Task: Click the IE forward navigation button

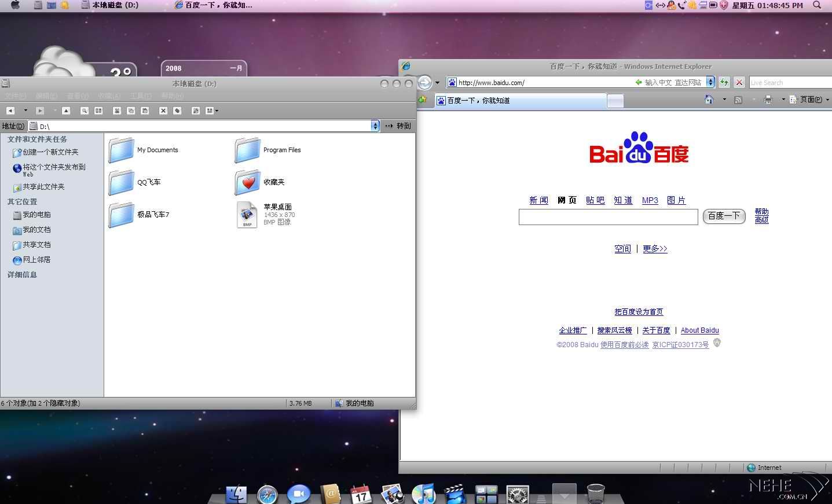Action: 424,83
